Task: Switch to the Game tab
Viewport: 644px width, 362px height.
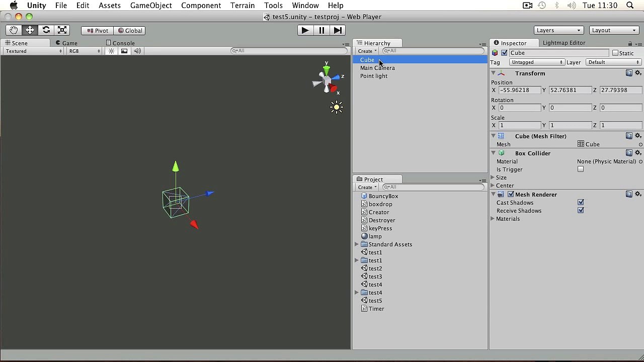Action: pyautogui.click(x=66, y=43)
